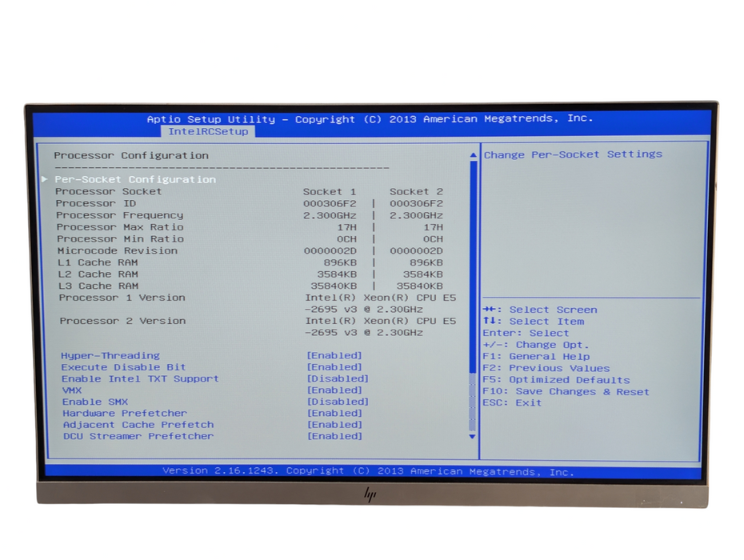Screen dimensions: 744x560
Task: Click the F2: Previous Values hint
Action: click(546, 368)
